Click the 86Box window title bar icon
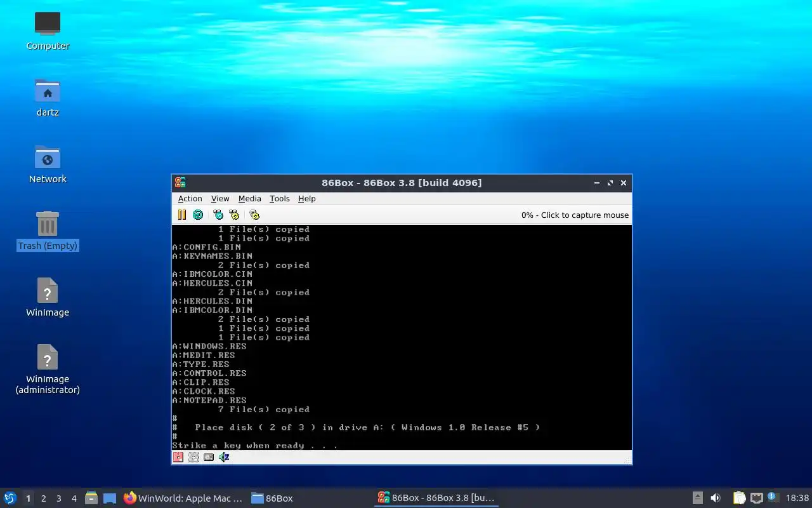812x508 pixels. coord(180,183)
